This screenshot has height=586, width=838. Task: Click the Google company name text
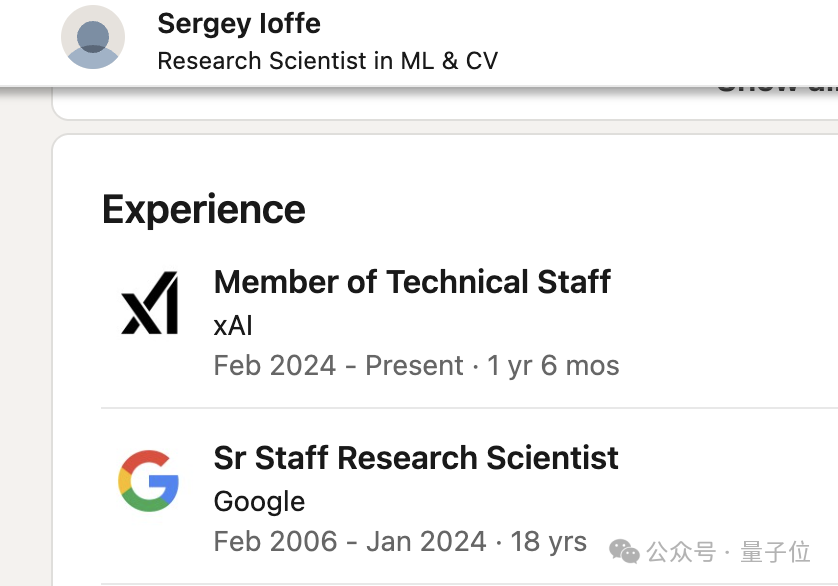tap(259, 501)
